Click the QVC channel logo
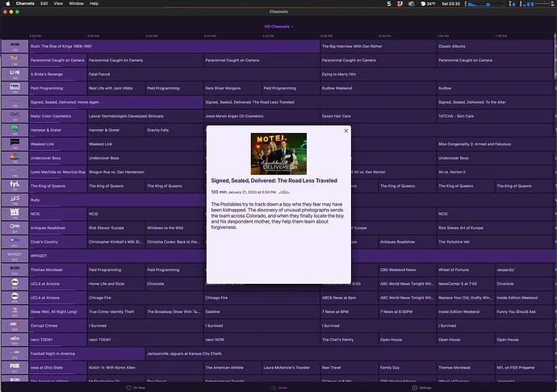The width and height of the screenshot is (557, 392). coord(15,115)
